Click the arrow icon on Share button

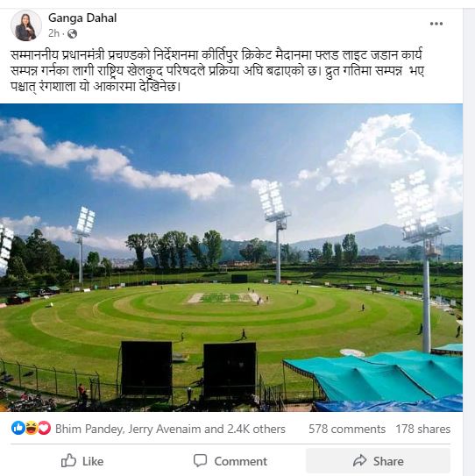pyautogui.click(x=360, y=460)
